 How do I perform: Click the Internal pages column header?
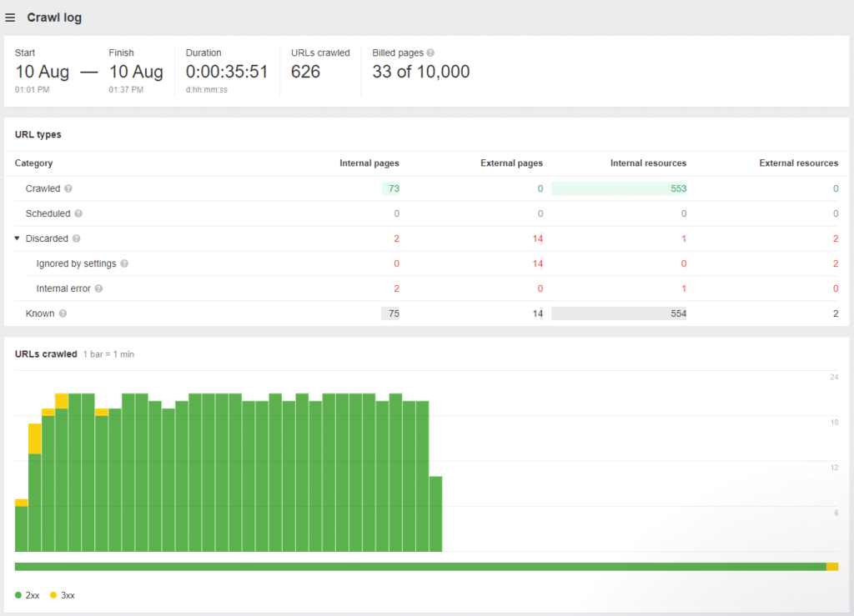(369, 163)
